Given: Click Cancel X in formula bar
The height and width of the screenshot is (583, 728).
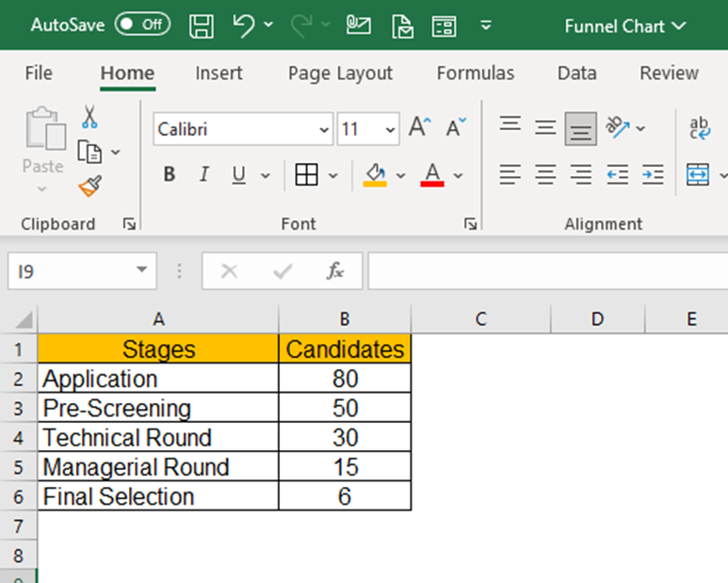Looking at the screenshot, I should click(230, 271).
